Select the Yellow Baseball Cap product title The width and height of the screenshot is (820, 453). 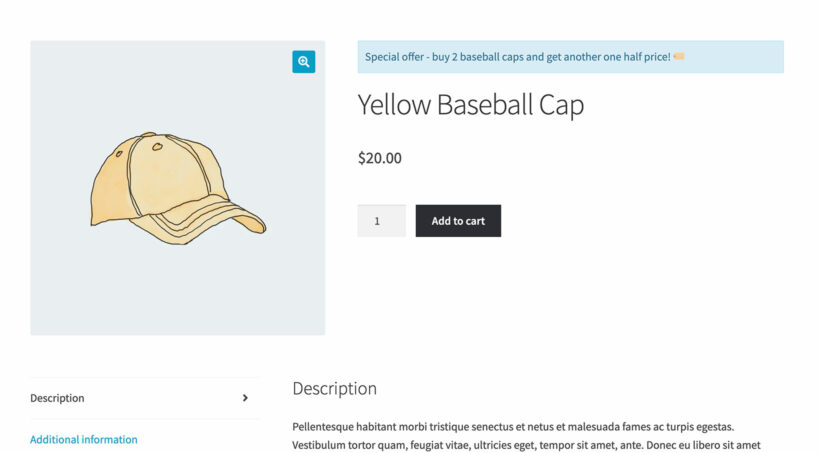point(471,105)
